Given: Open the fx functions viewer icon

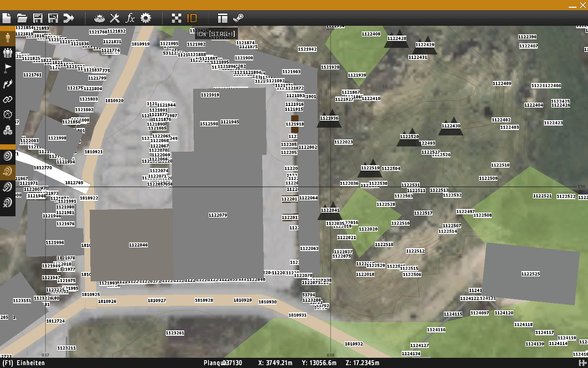Looking at the screenshot, I should (x=130, y=18).
